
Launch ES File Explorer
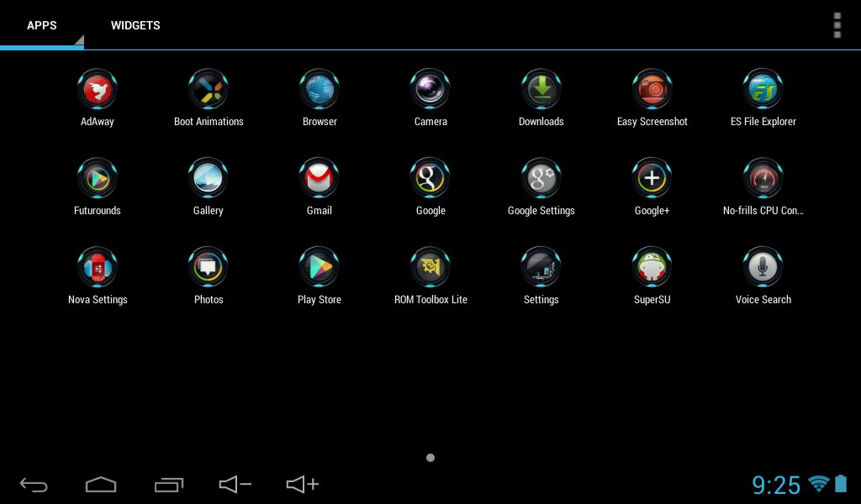(x=763, y=90)
